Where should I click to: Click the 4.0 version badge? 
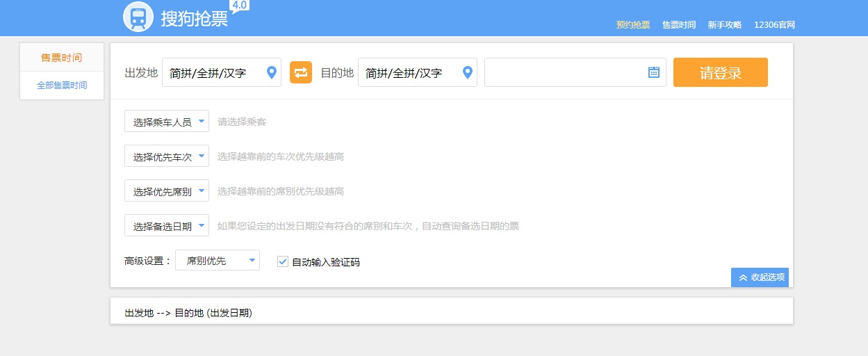(x=239, y=6)
